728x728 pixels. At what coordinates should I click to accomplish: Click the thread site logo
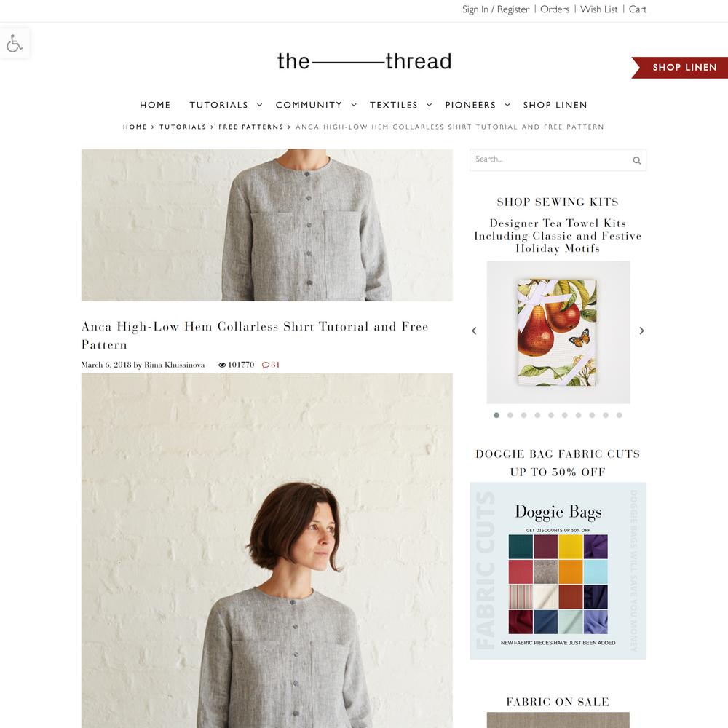tap(364, 61)
